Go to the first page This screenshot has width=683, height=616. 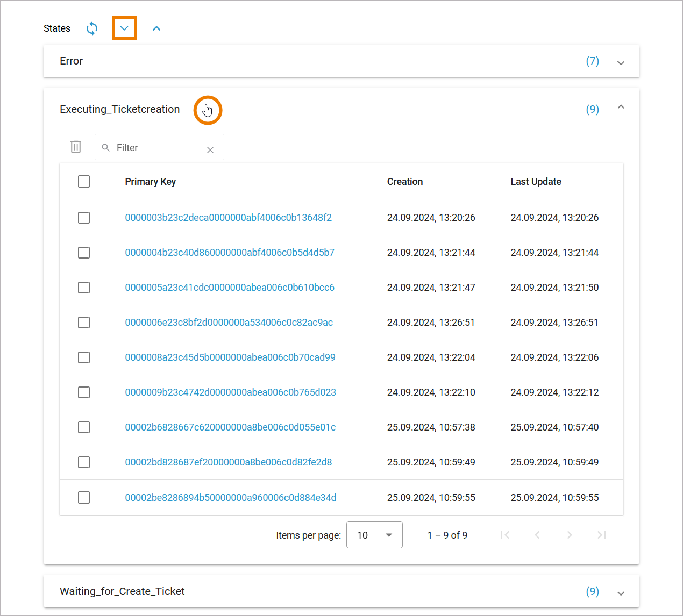504,535
